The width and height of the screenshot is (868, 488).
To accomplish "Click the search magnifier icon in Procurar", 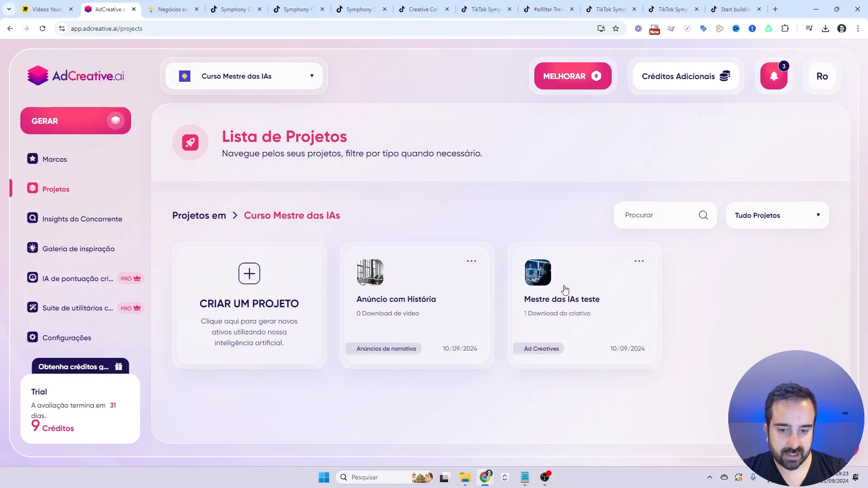I will click(x=703, y=215).
